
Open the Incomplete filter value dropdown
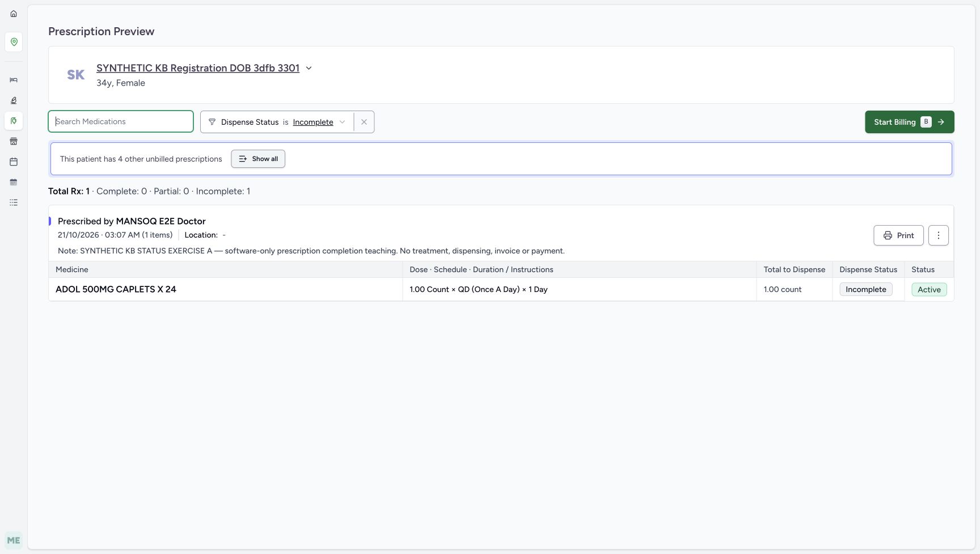[x=313, y=122]
